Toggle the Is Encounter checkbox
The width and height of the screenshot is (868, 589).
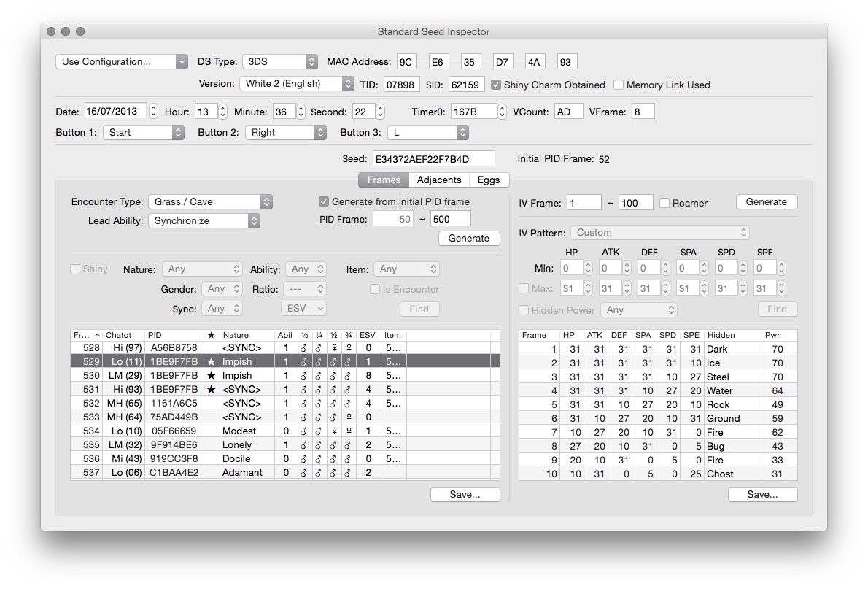pos(375,289)
